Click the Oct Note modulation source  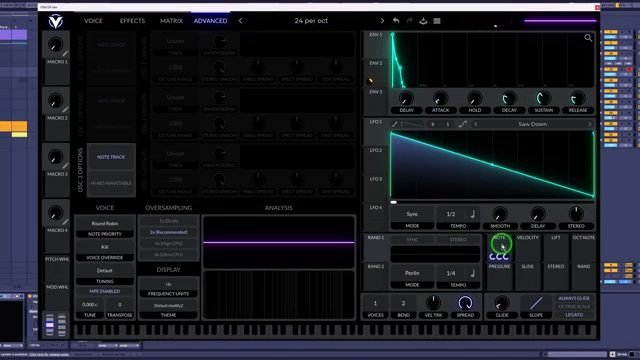(583, 248)
